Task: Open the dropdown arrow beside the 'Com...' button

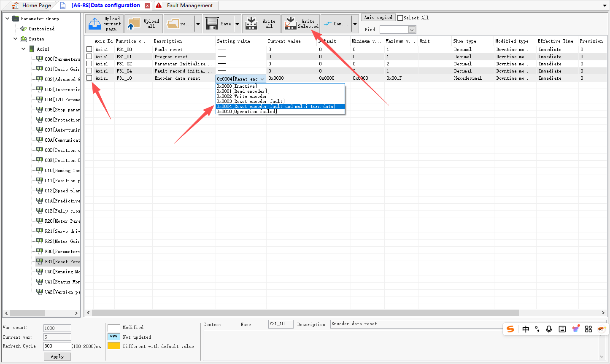Action: coord(355,24)
